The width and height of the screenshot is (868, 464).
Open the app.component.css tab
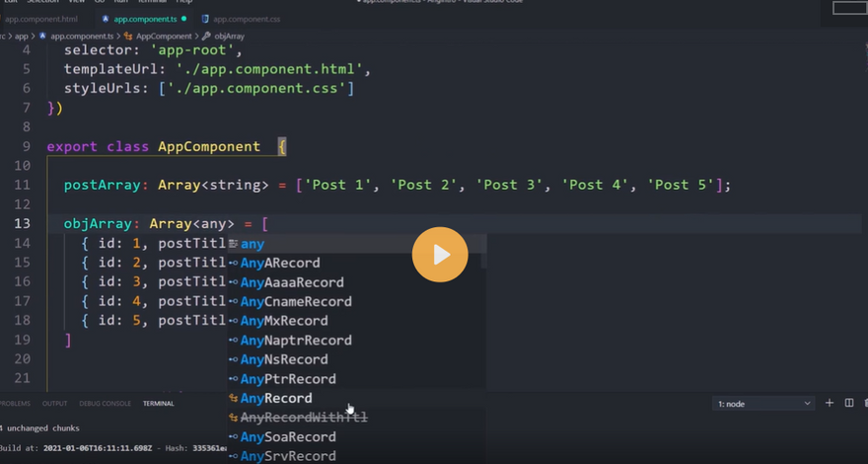[247, 19]
